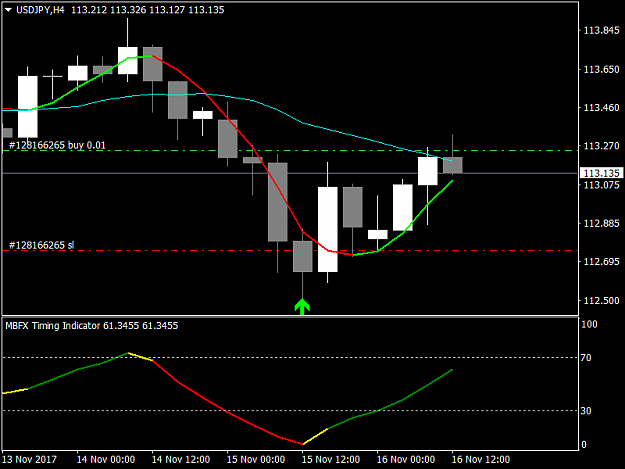This screenshot has height=469, width=625.
Task: Click the 112.695 price scale value
Action: coord(601,261)
